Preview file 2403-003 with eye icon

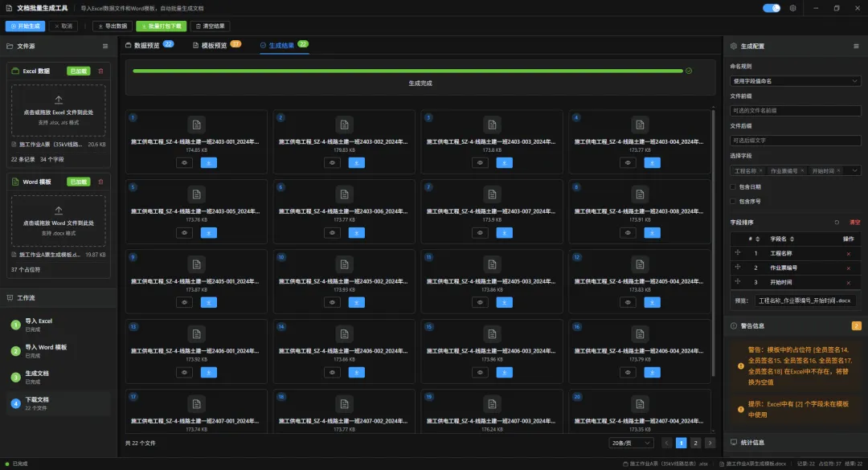480,163
